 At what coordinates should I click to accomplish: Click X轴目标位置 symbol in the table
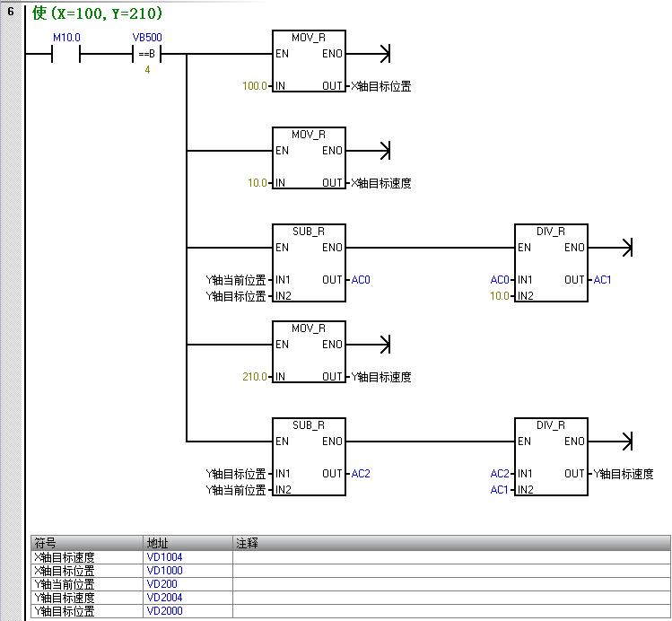(63, 571)
